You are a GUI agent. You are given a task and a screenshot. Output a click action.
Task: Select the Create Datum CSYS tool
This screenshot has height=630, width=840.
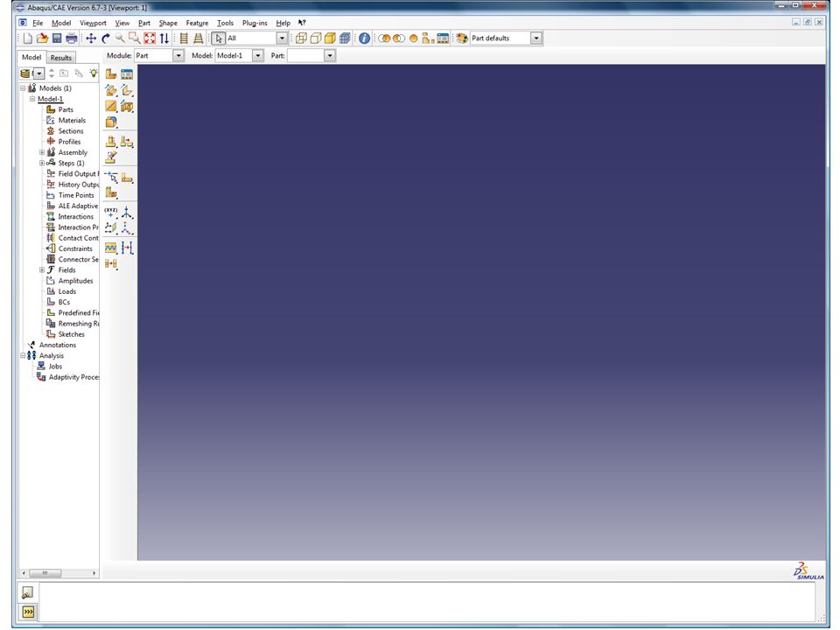(127, 228)
